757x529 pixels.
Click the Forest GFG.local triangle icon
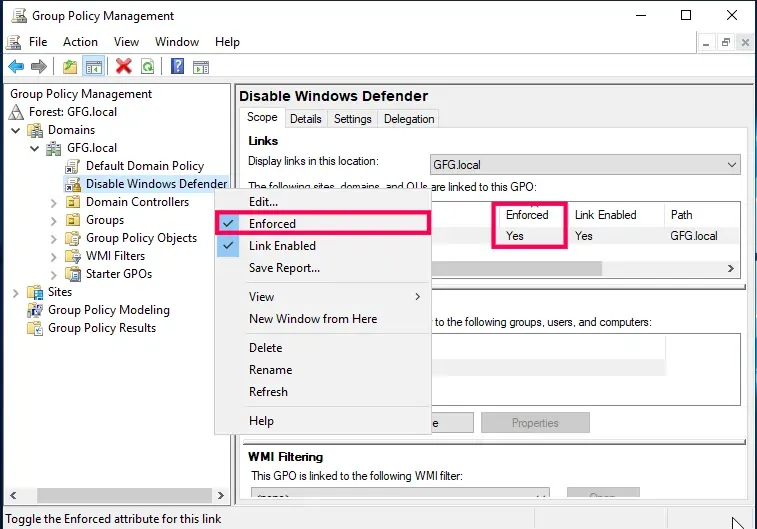click(x=16, y=112)
